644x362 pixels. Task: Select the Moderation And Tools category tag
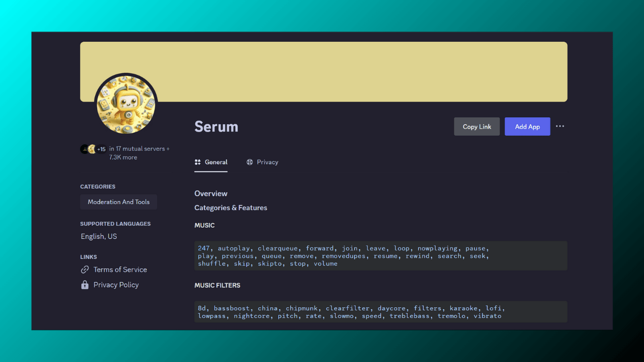coord(119,202)
